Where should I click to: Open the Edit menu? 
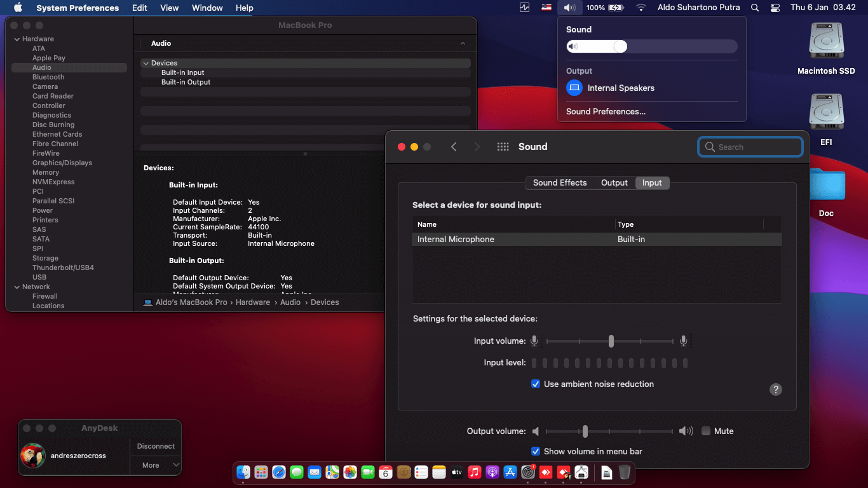click(x=140, y=8)
